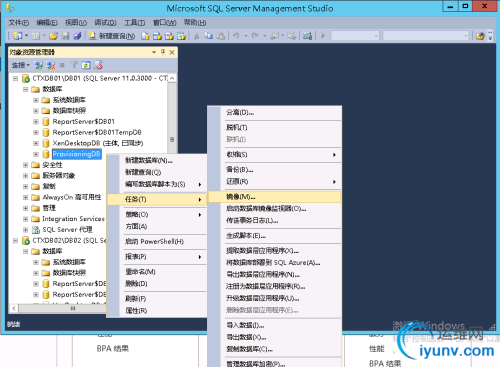Click the Refresh icon in Object Explorer toolbar
The height and width of the screenshot is (367, 500).
coord(86,65)
